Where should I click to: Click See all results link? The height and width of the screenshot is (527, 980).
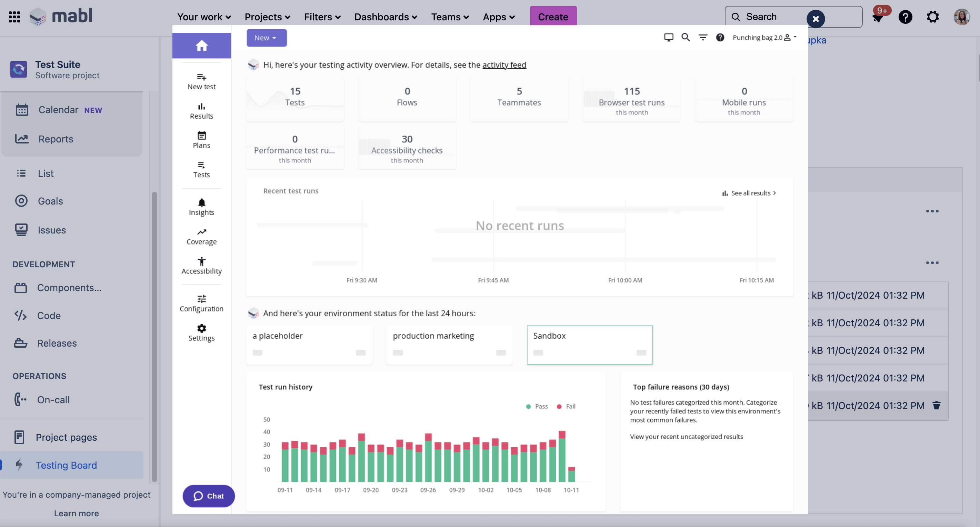click(x=749, y=193)
